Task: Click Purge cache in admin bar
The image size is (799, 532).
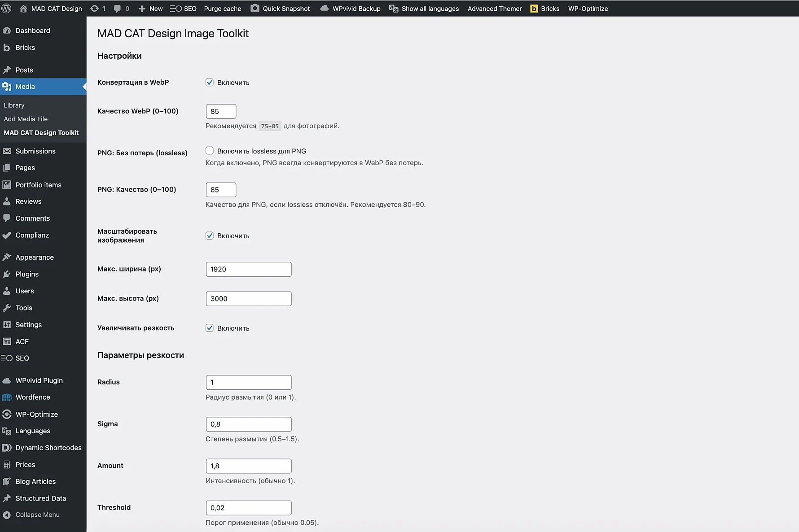Action: point(223,9)
